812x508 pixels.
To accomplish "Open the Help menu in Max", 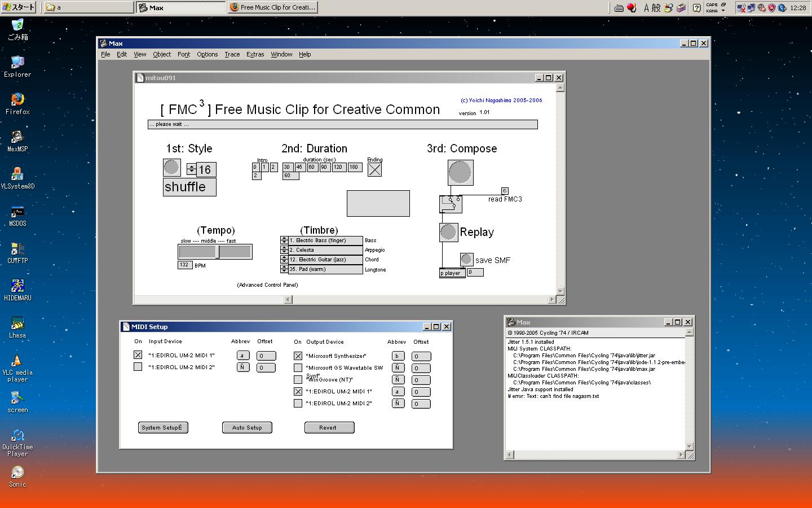I will coord(305,54).
